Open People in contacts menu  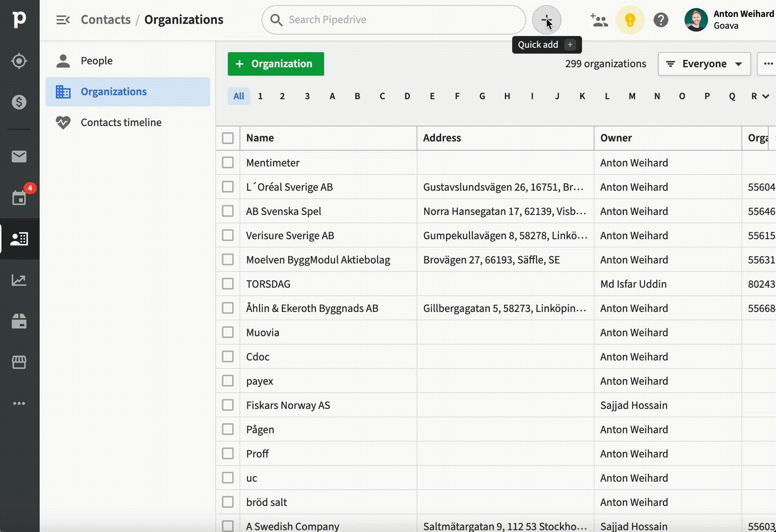[128, 61]
